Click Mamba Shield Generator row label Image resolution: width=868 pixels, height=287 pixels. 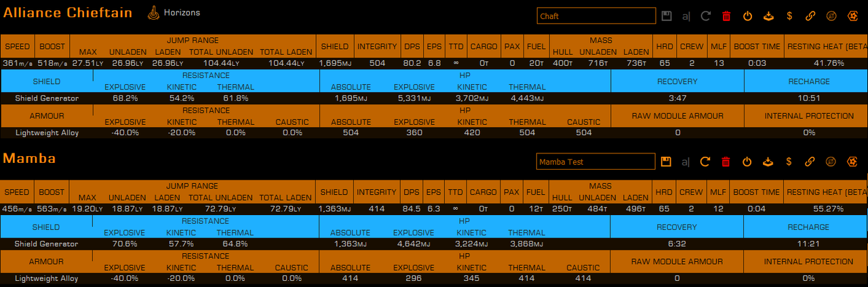(47, 244)
